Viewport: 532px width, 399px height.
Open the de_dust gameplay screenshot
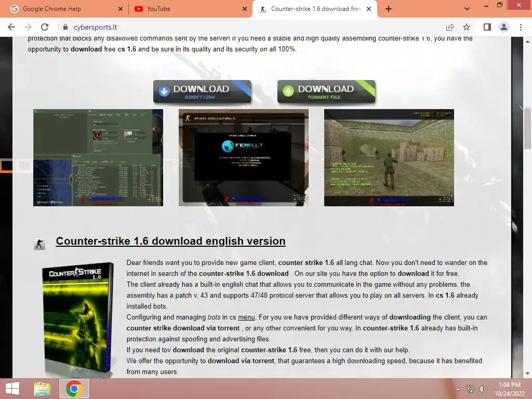point(389,157)
